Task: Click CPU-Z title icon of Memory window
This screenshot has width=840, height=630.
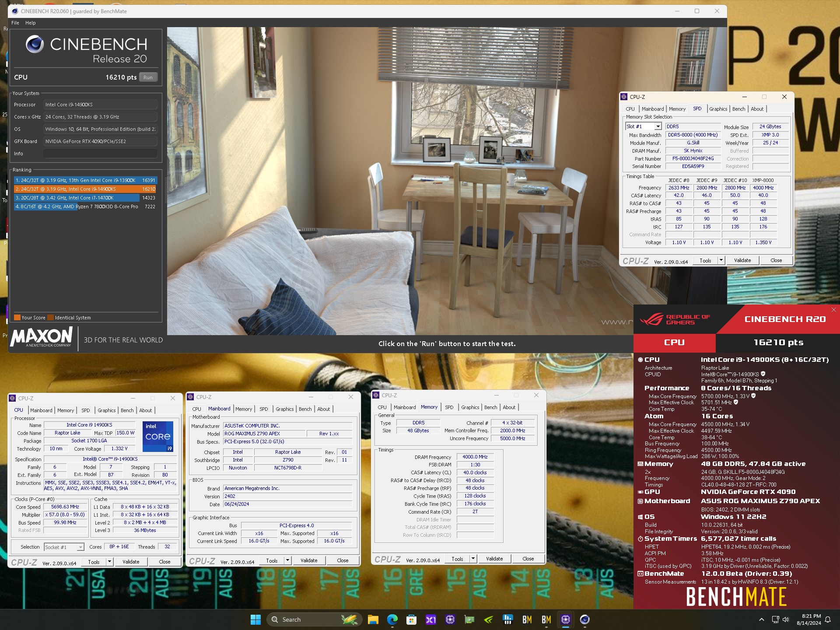Action: point(376,395)
